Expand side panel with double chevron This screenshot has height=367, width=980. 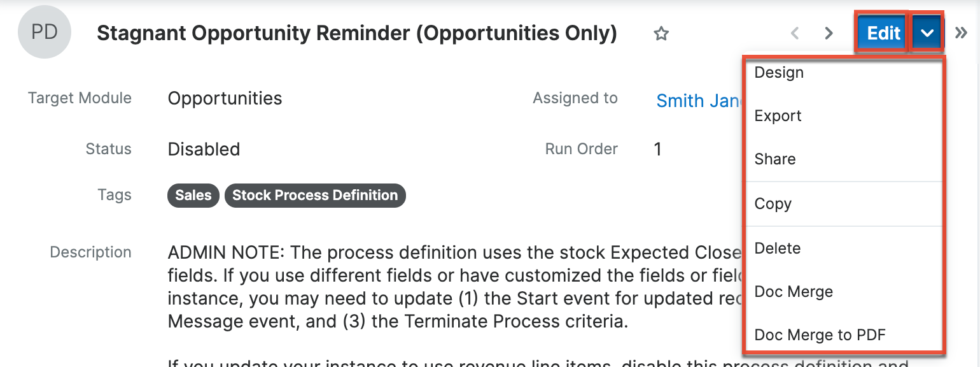[x=961, y=33]
